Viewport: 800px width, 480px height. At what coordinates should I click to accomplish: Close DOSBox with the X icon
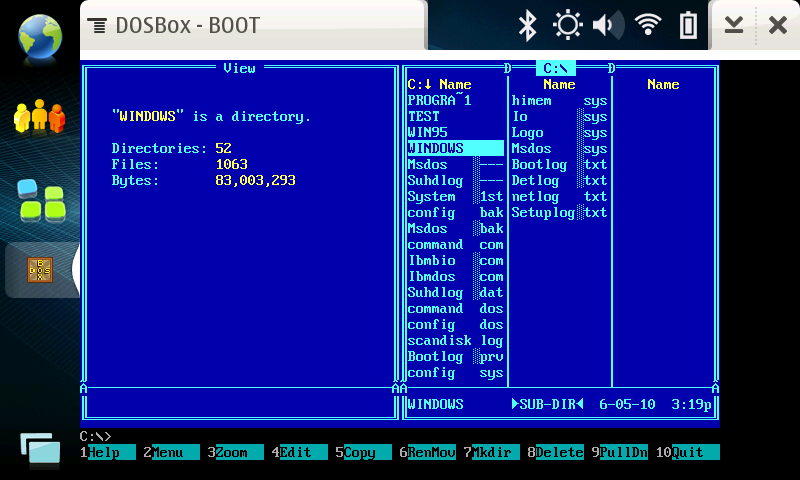(778, 25)
